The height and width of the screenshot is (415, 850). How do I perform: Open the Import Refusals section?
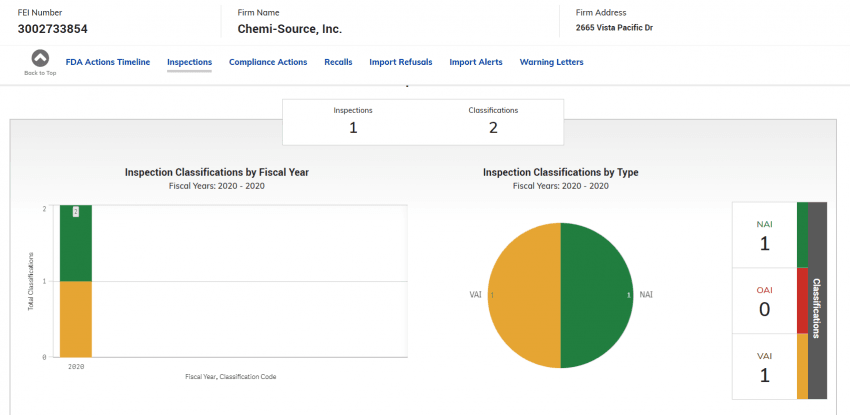pyautogui.click(x=400, y=62)
